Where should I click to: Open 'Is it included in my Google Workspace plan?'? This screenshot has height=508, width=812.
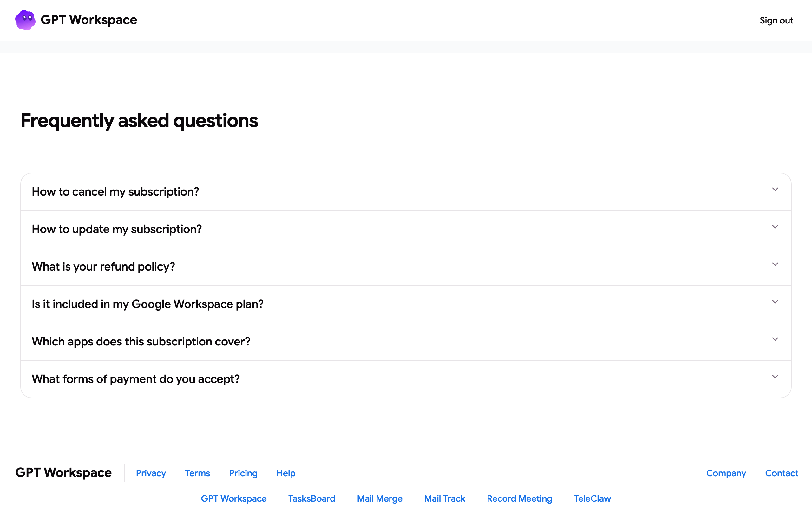[406, 304]
